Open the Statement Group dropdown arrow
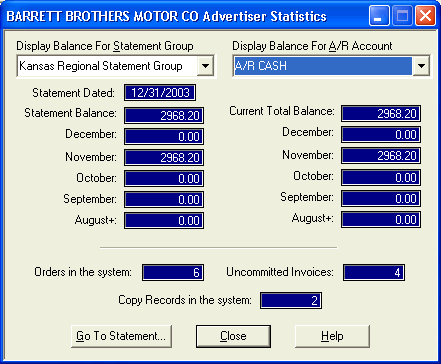 point(205,66)
